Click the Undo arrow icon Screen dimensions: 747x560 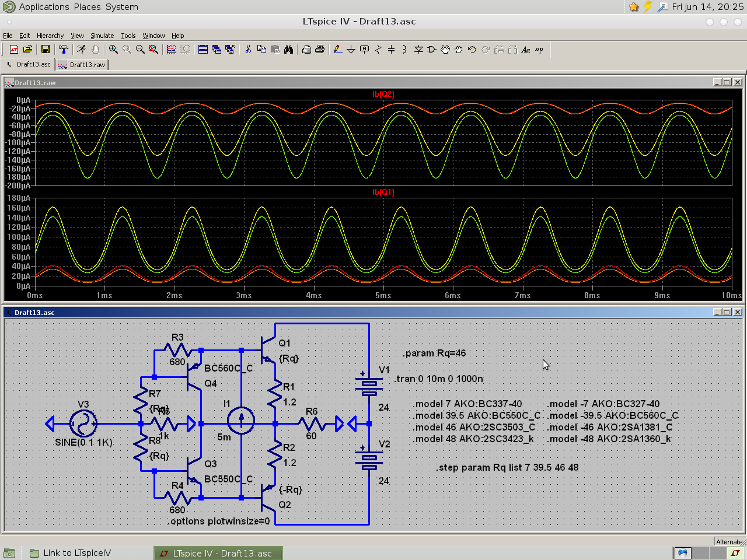pos(472,50)
